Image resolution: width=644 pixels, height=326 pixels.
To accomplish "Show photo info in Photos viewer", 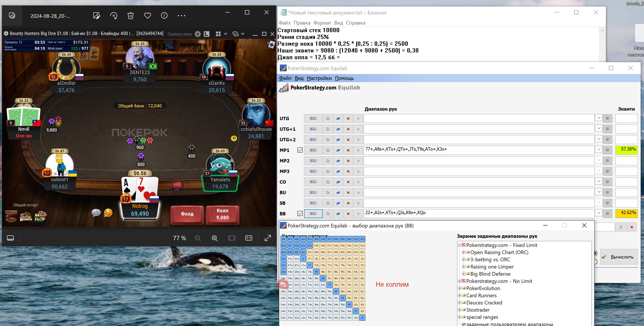I will 164,15.
